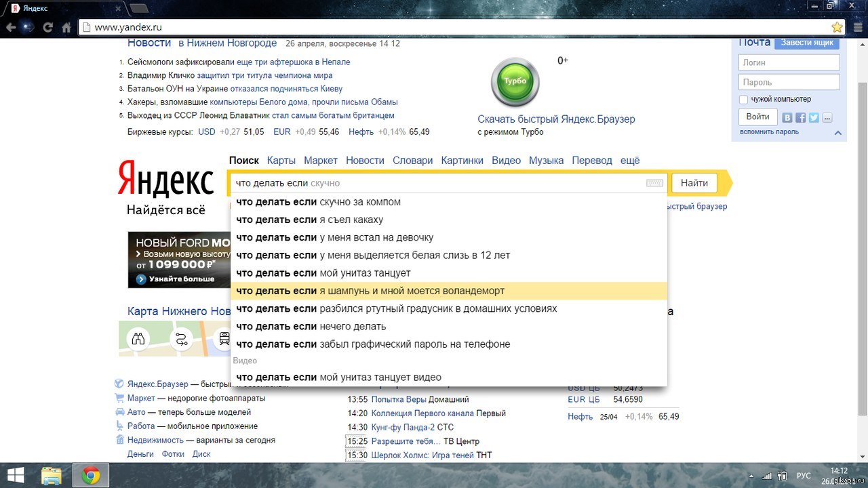Click the Войти login button
Image resolution: width=868 pixels, height=488 pixels.
coord(757,117)
